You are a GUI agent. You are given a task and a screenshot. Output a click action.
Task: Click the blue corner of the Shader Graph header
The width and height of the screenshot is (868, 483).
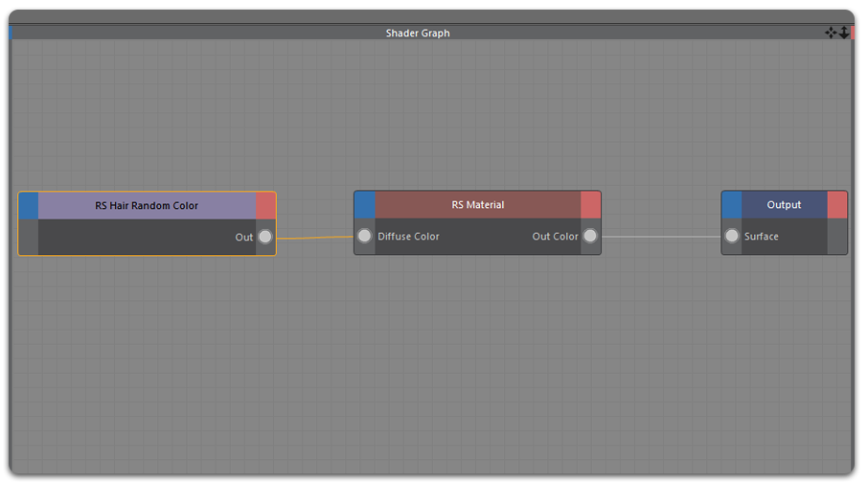tap(11, 33)
